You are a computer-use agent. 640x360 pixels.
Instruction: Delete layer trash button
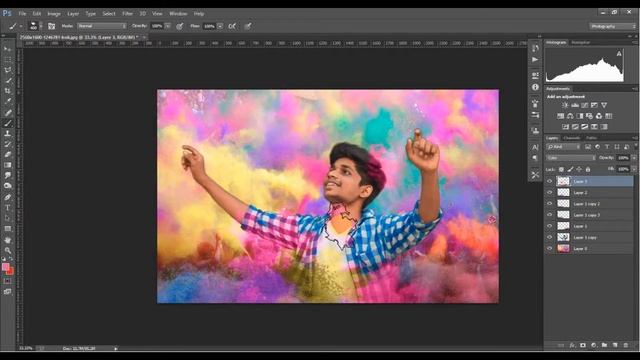(626, 345)
